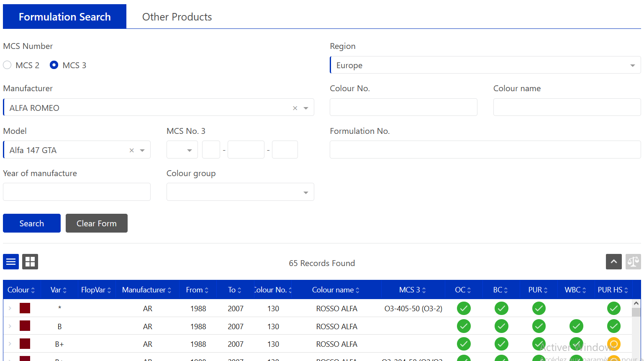Collapse search form with up-arrow icon
This screenshot has width=644, height=361.
click(x=613, y=262)
